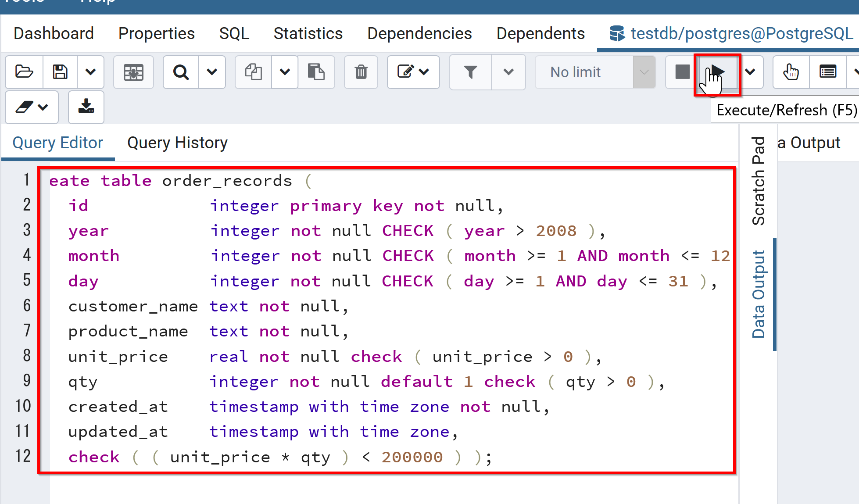Click the Save File floppy icon
859x504 pixels.
tap(60, 72)
